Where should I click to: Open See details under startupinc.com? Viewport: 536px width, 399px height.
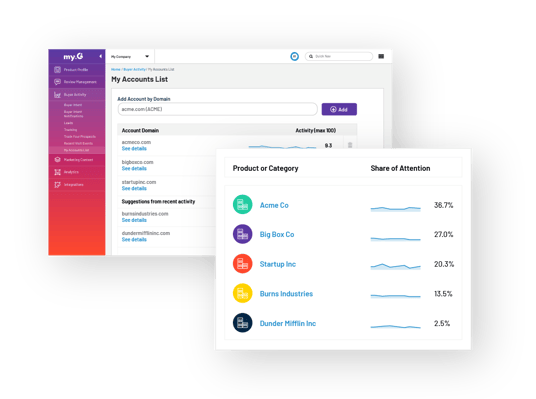click(x=134, y=188)
